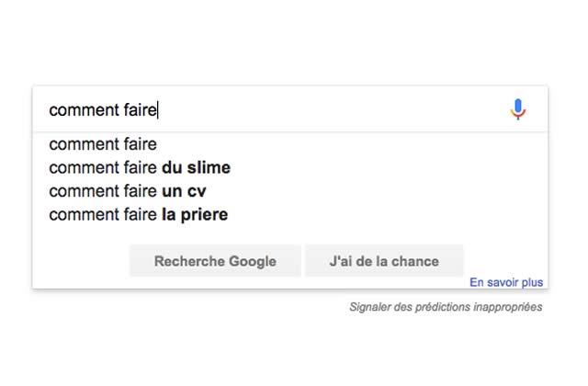588x386 pixels.
Task: Click inside the search text field
Action: [276, 110]
